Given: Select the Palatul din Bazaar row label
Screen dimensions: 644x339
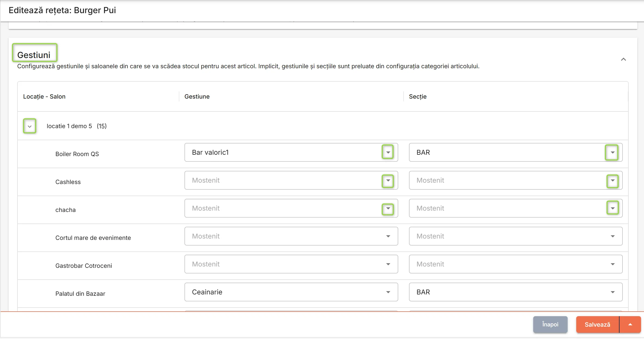Looking at the screenshot, I should [x=80, y=294].
